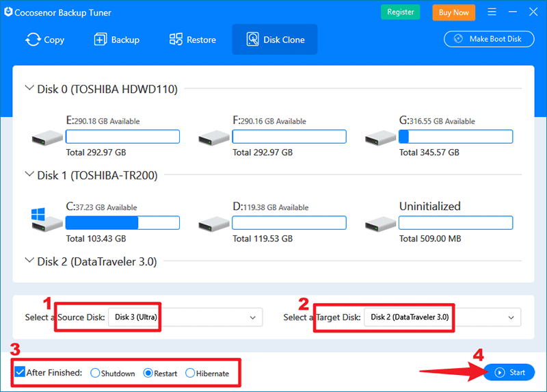Click the Disk Clone tab's magnifier icon

[252, 39]
